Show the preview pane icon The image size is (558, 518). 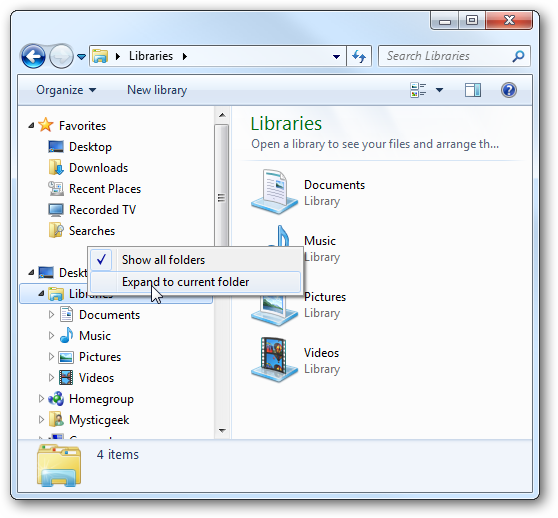pos(473,90)
